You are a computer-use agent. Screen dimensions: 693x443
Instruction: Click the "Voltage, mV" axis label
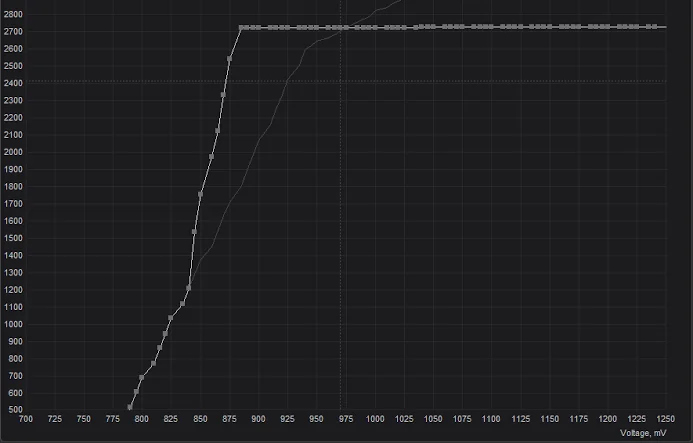point(643,433)
